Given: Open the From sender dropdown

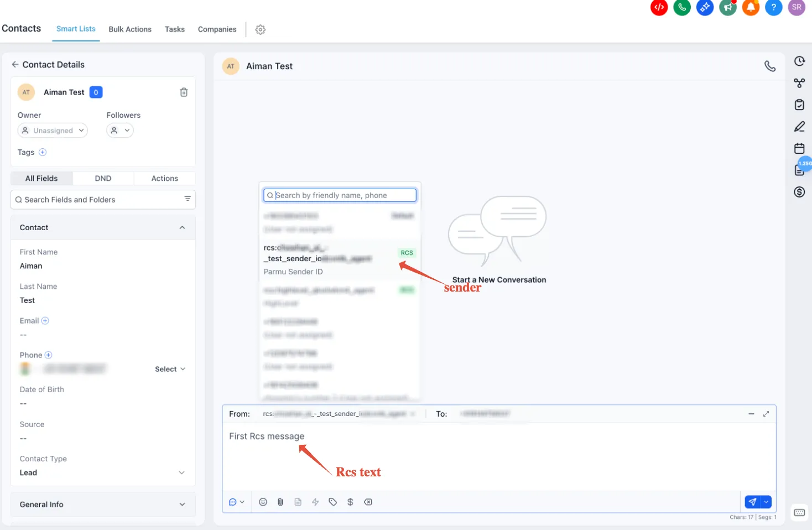Looking at the screenshot, I should pyautogui.click(x=340, y=414).
